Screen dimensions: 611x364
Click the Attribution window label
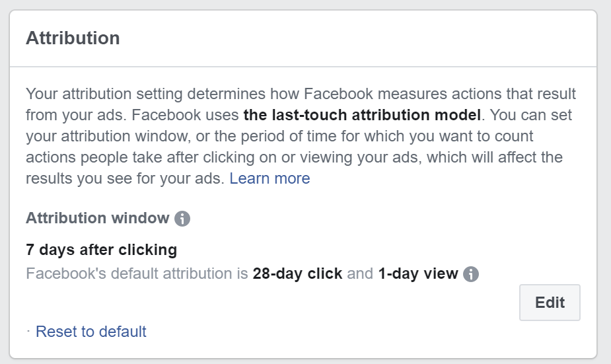click(97, 218)
